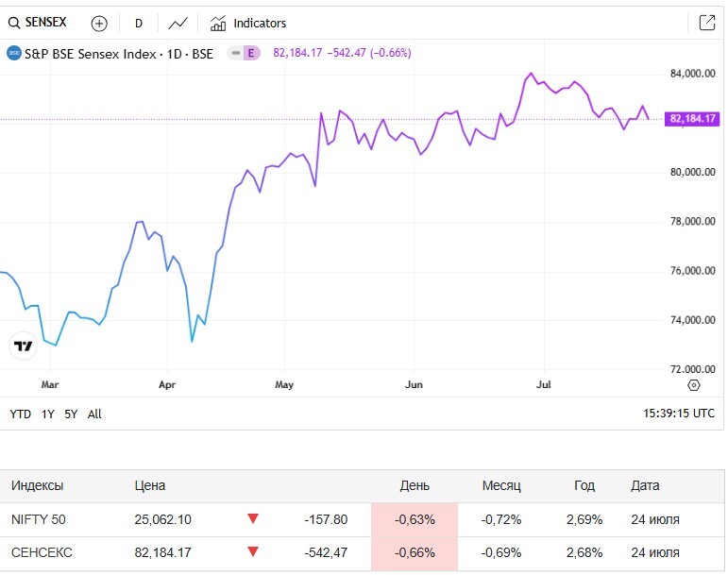Select the -542,47 change value in the table
728x575 pixels.
(326, 552)
